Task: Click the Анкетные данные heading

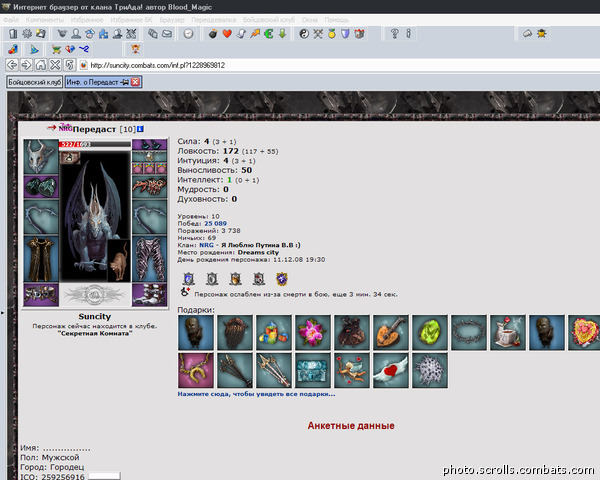Action: tap(351, 426)
